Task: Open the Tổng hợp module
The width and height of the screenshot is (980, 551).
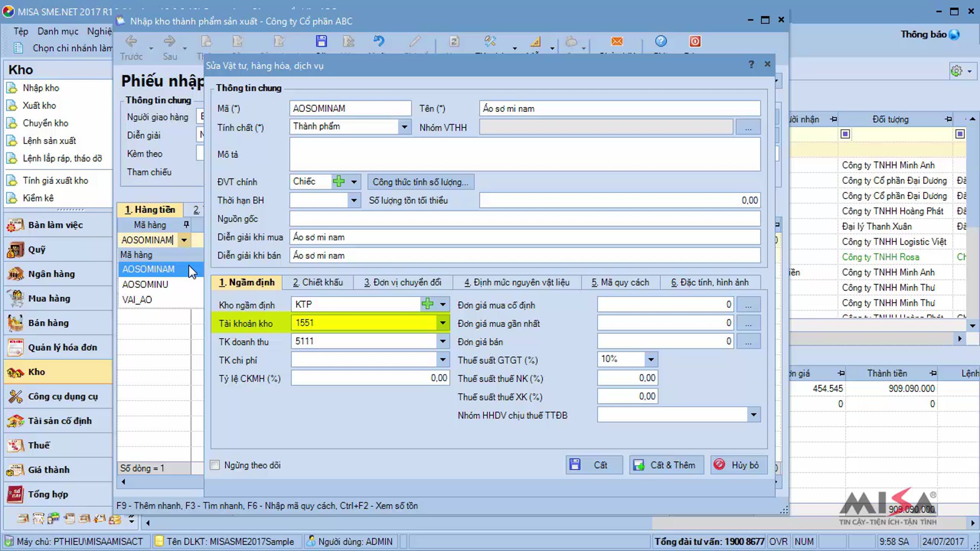Action: 58,494
